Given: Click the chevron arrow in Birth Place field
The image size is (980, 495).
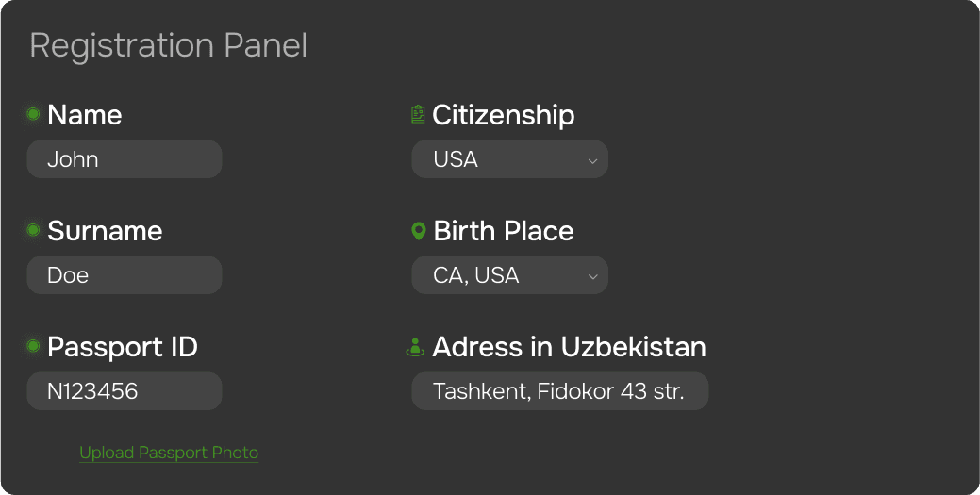Looking at the screenshot, I should pyautogui.click(x=592, y=276).
